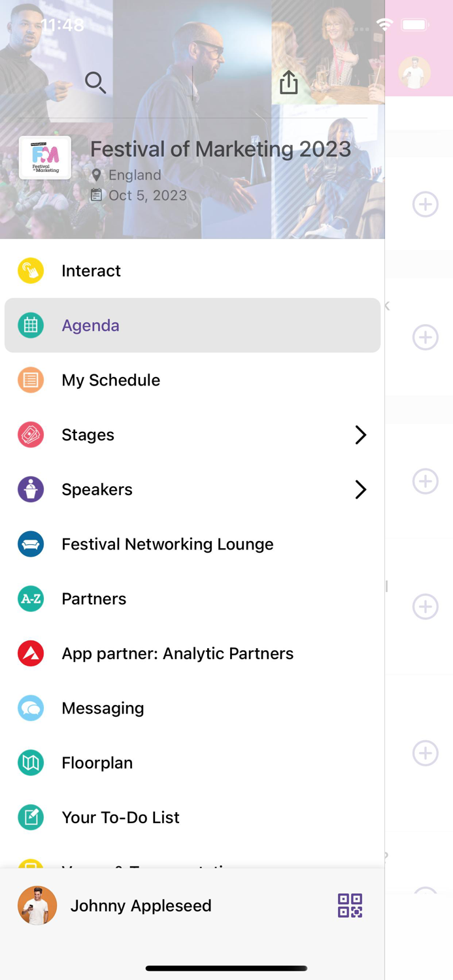Tap the Festival of Marketing event logo

click(44, 157)
